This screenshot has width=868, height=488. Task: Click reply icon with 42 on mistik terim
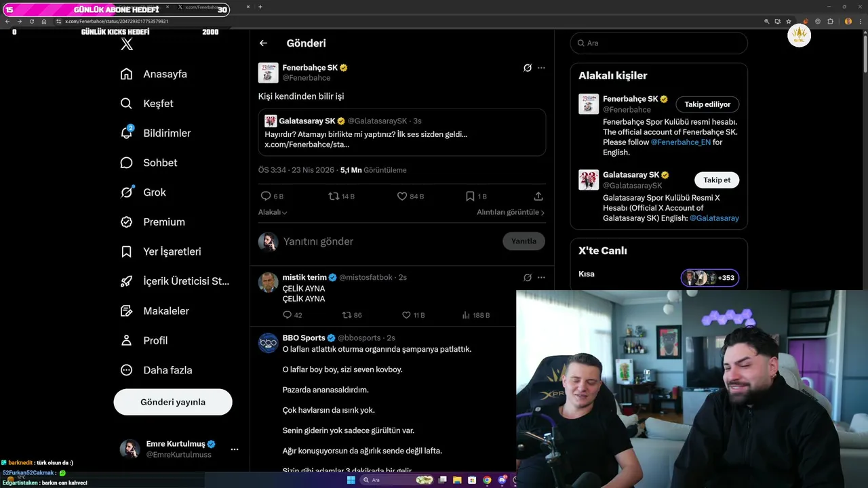pos(287,315)
